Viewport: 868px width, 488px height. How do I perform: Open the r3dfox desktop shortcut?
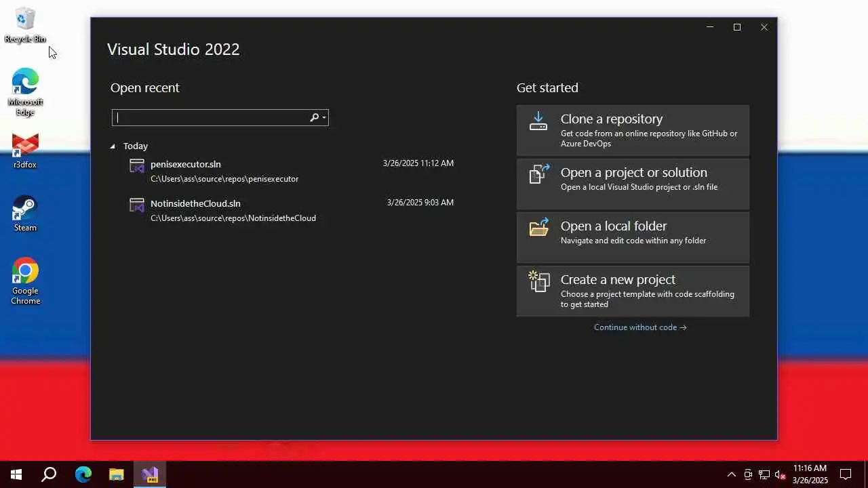click(25, 150)
